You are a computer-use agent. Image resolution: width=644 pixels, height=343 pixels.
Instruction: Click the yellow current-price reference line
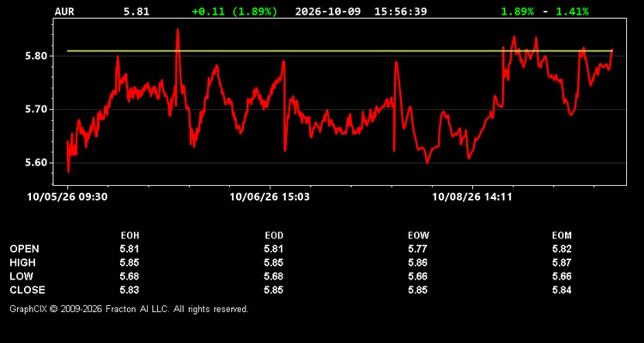tap(340, 51)
